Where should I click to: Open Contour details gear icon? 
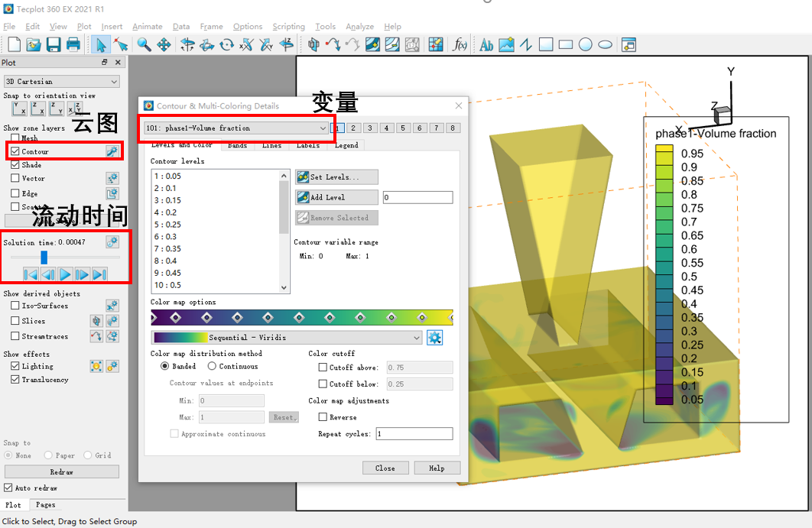pos(112,151)
